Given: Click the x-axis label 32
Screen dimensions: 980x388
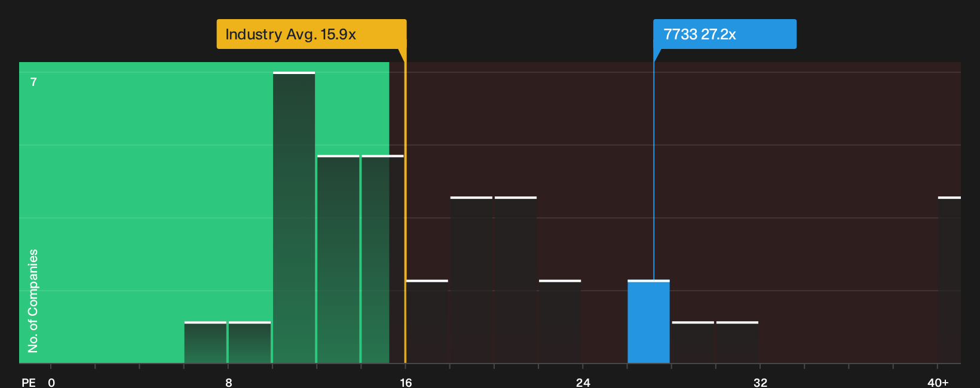Looking at the screenshot, I should point(760,383).
